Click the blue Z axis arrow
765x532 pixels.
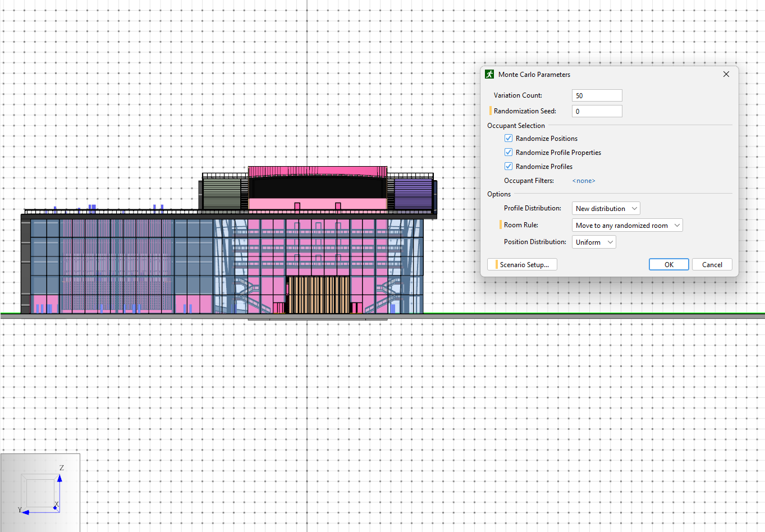click(x=59, y=478)
